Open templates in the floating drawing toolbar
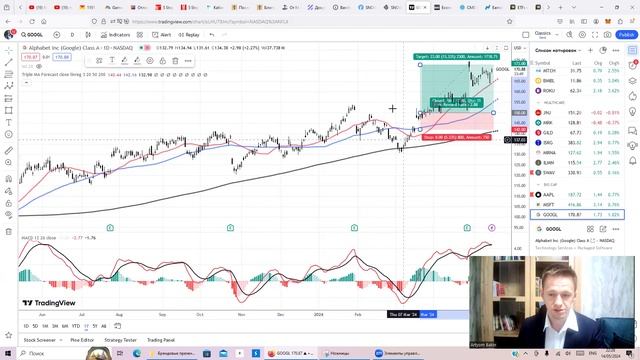The height and width of the screenshot is (360, 640). [99, 61]
